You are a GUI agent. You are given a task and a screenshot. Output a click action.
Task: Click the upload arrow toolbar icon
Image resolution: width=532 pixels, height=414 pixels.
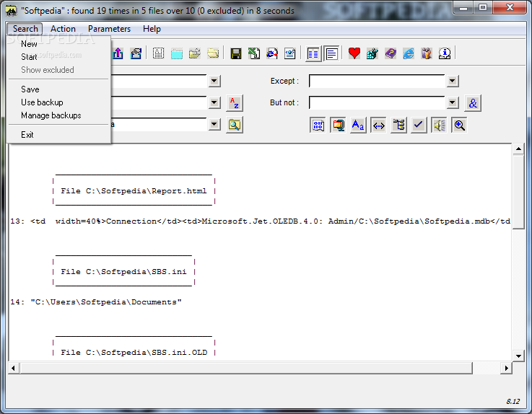[118, 53]
